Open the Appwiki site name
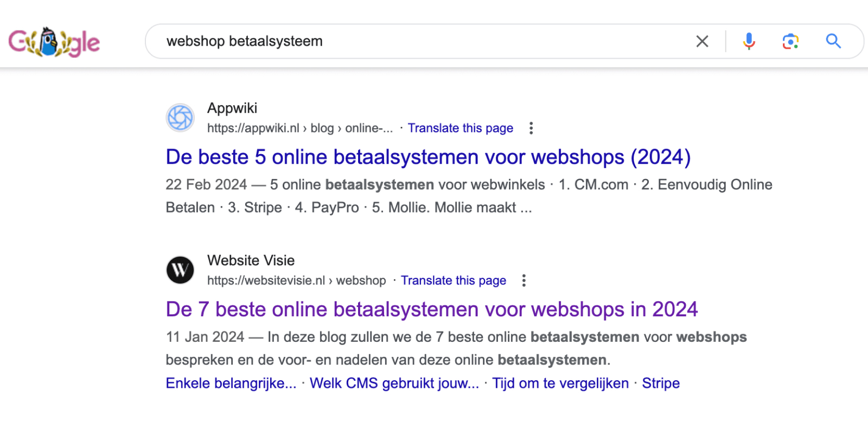Image resolution: width=868 pixels, height=434 pixels. pyautogui.click(x=232, y=108)
